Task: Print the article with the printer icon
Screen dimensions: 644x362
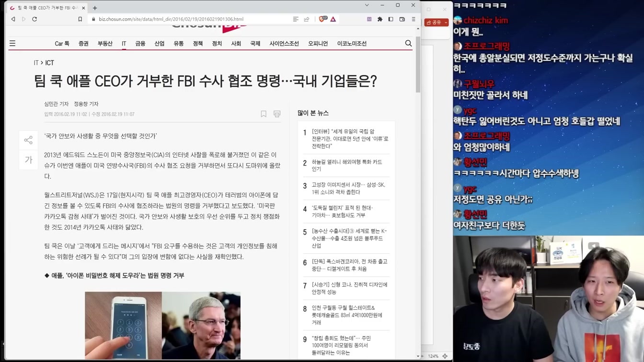Action: tap(277, 114)
